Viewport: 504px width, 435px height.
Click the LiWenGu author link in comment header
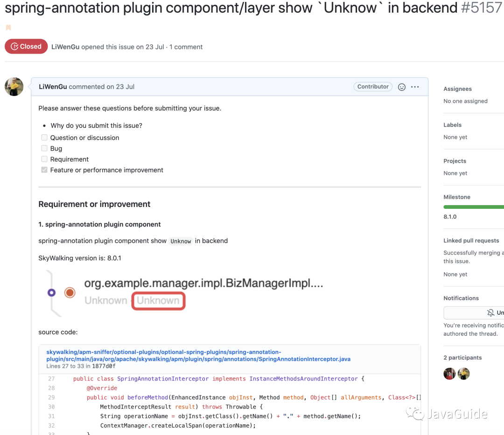(x=53, y=87)
